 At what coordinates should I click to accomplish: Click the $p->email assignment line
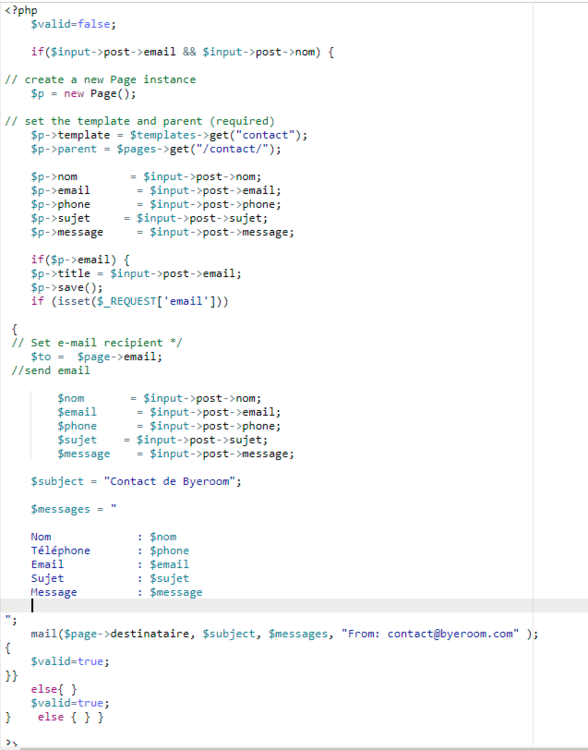[x=156, y=190]
